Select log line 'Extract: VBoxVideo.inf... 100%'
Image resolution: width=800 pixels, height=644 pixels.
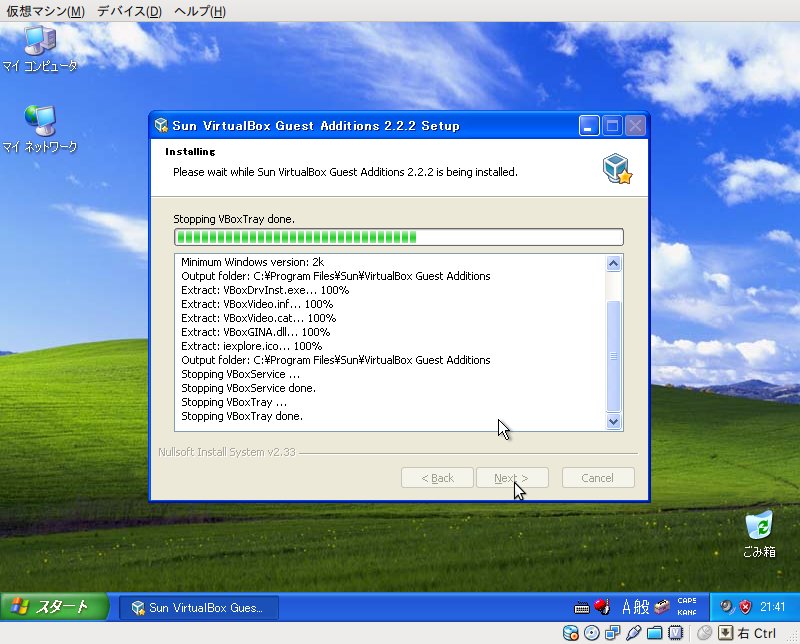point(257,304)
